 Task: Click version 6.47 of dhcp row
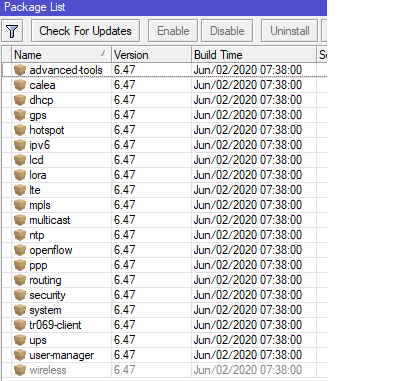[124, 100]
